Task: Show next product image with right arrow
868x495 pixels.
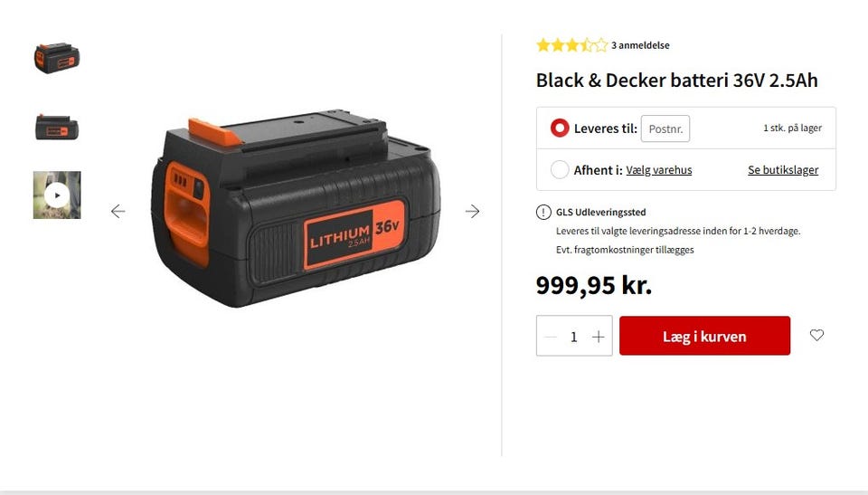Action: click(x=472, y=211)
